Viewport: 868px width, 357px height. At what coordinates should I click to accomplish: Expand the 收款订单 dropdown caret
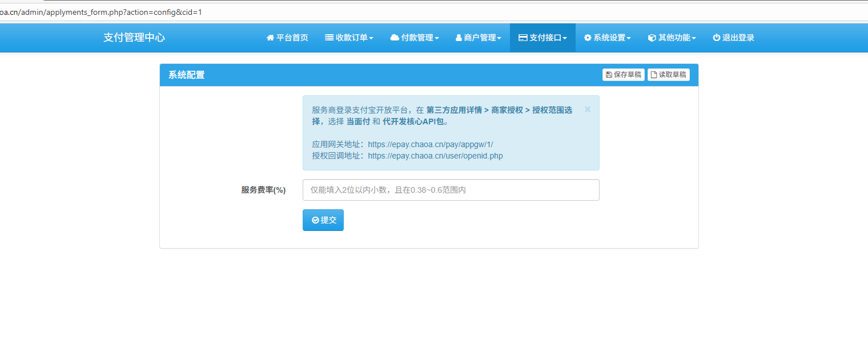(x=371, y=38)
